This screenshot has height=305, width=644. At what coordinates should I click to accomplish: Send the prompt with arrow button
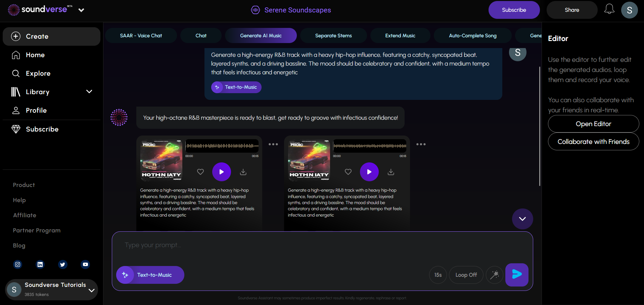pos(517,275)
